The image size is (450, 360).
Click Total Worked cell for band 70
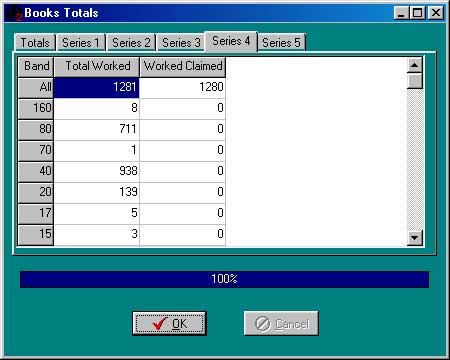[x=97, y=151]
